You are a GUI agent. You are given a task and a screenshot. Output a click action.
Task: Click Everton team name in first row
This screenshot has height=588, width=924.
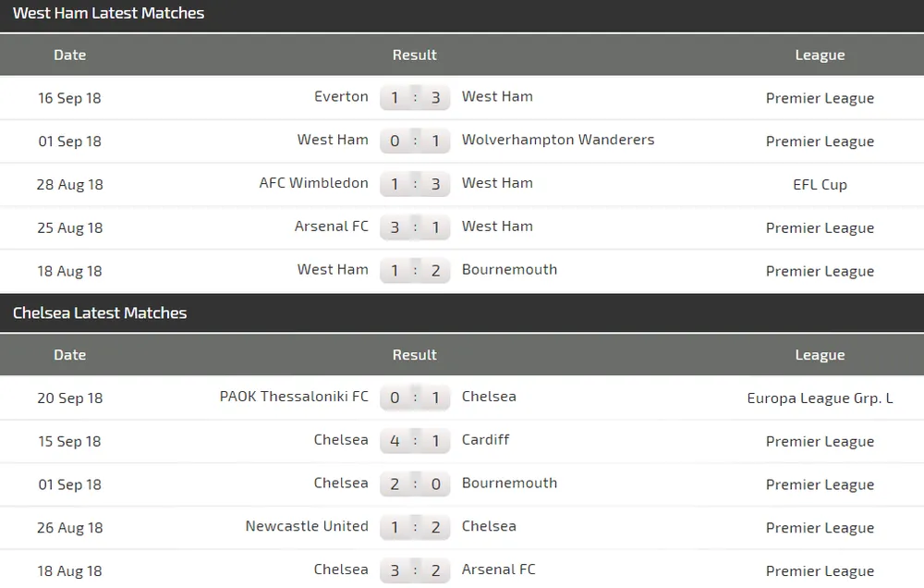[341, 97]
